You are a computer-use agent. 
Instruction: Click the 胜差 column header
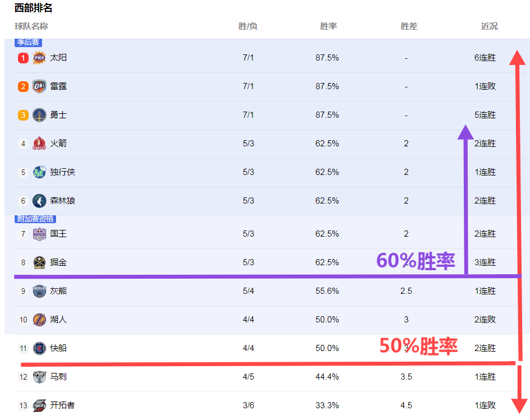point(409,25)
